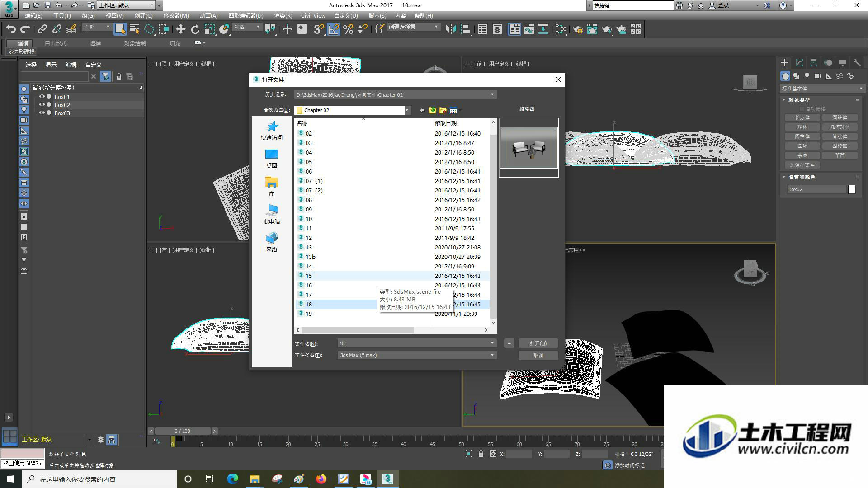Click Quick Access in dialog sidebar
Screen dimensions: 868x488
(x=272, y=131)
